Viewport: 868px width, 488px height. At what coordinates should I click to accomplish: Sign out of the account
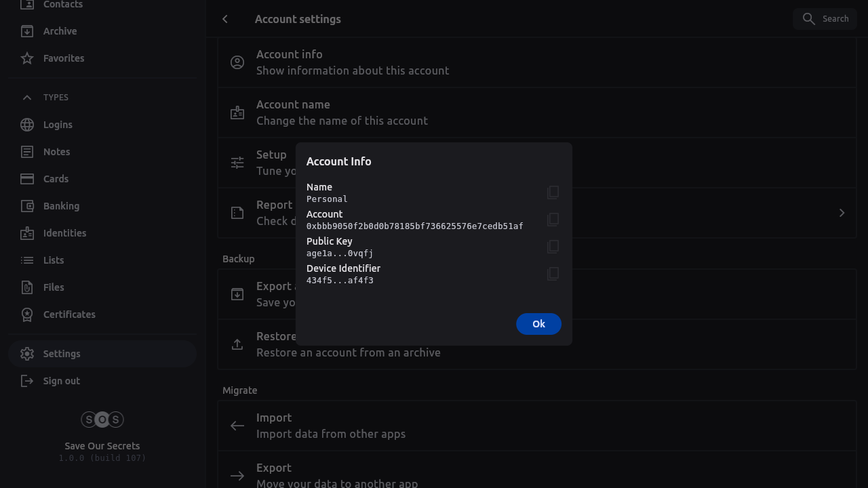click(61, 381)
